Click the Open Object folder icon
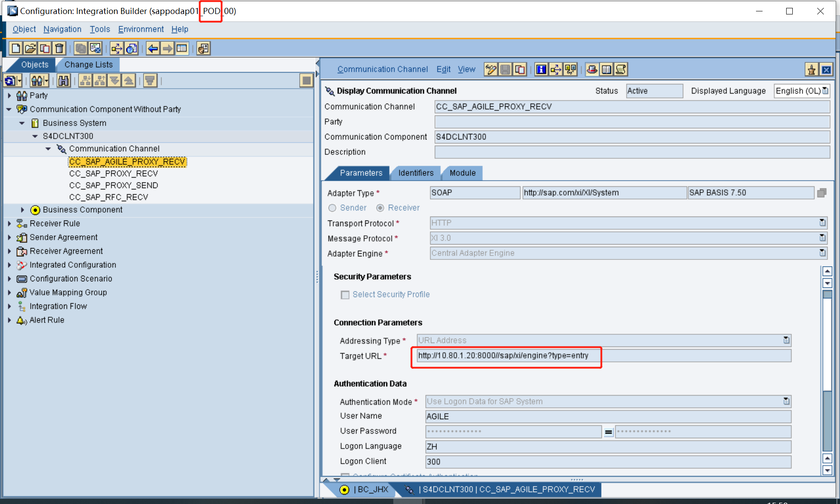 pyautogui.click(x=30, y=48)
